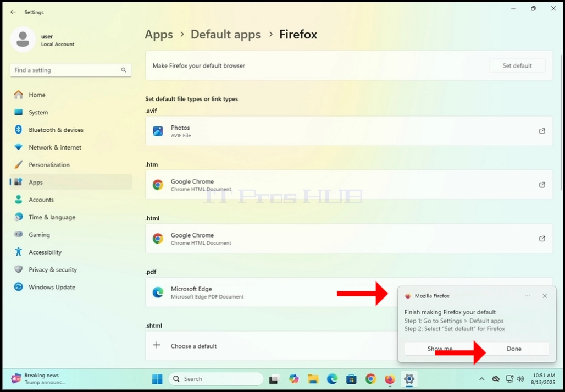This screenshot has height=392, width=565.
Task: Open the .avif Photos default row
Action: (x=349, y=131)
